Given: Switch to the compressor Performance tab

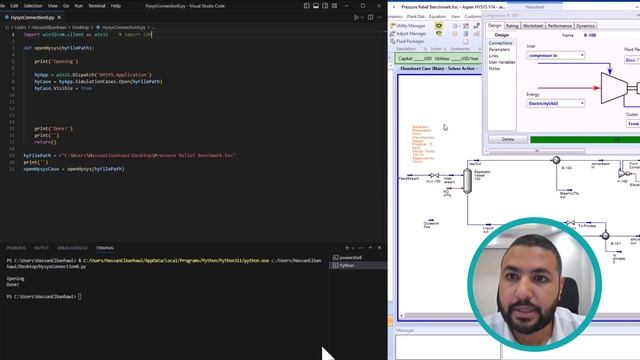Looking at the screenshot, I should [x=559, y=26].
